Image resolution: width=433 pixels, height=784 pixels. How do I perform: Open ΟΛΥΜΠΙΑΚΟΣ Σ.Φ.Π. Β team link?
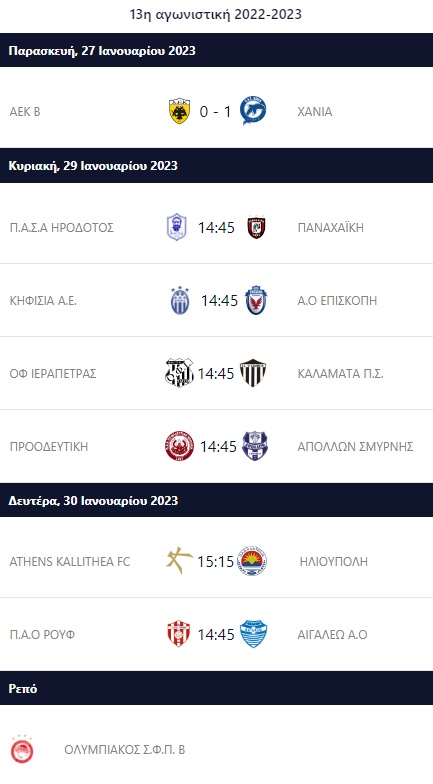pyautogui.click(x=124, y=750)
